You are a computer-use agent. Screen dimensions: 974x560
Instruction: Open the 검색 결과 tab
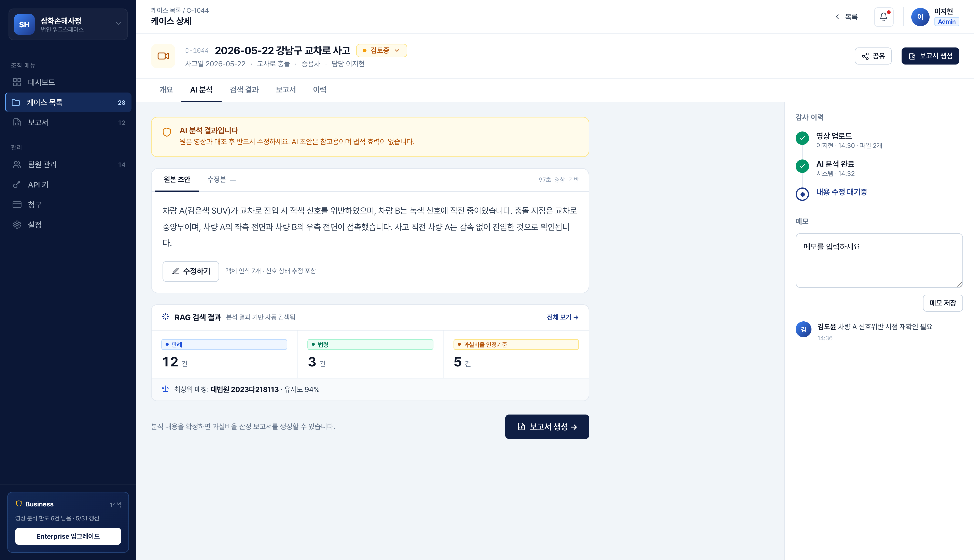244,90
